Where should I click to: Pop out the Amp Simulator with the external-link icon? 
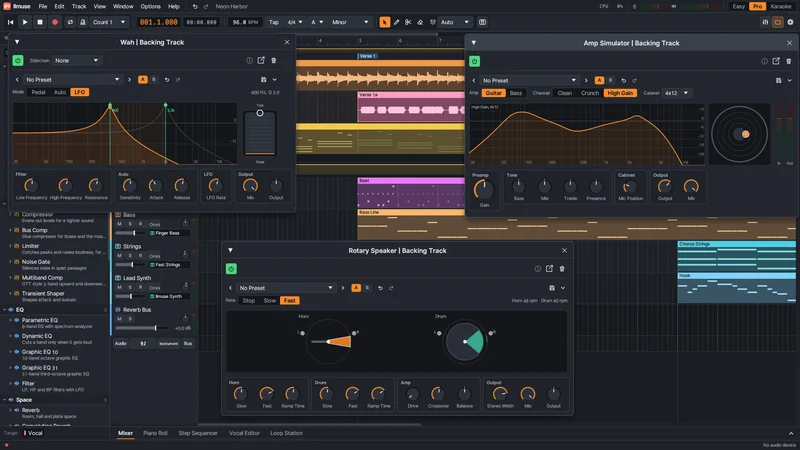point(776,62)
